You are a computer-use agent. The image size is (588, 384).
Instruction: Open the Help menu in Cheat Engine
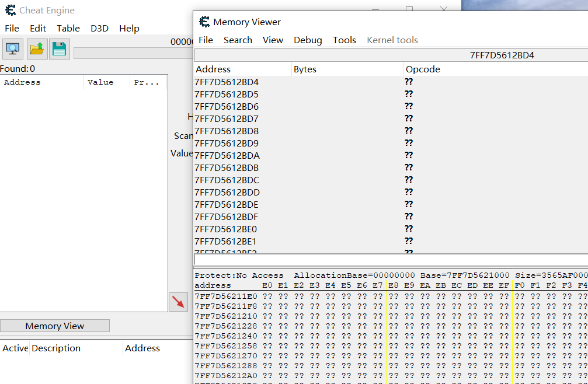[129, 29]
